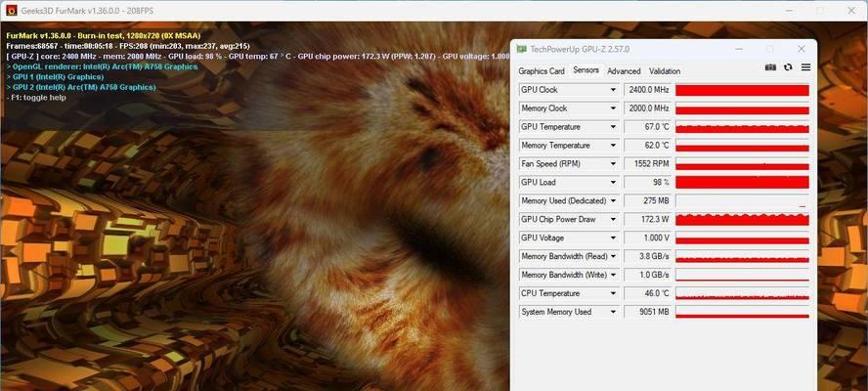This screenshot has width=868, height=391.
Task: Close the GPU-Z window
Action: (801, 49)
